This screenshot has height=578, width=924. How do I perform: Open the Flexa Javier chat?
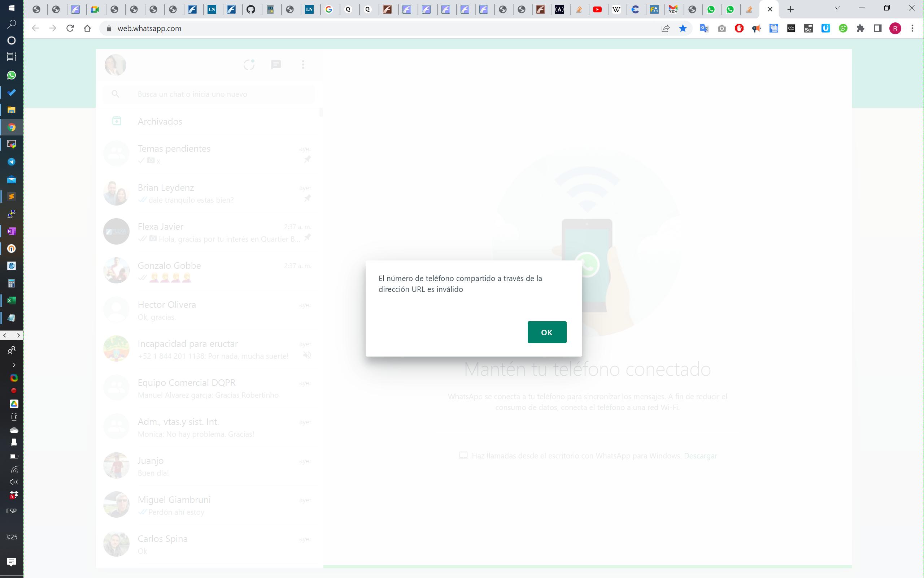pyautogui.click(x=209, y=232)
